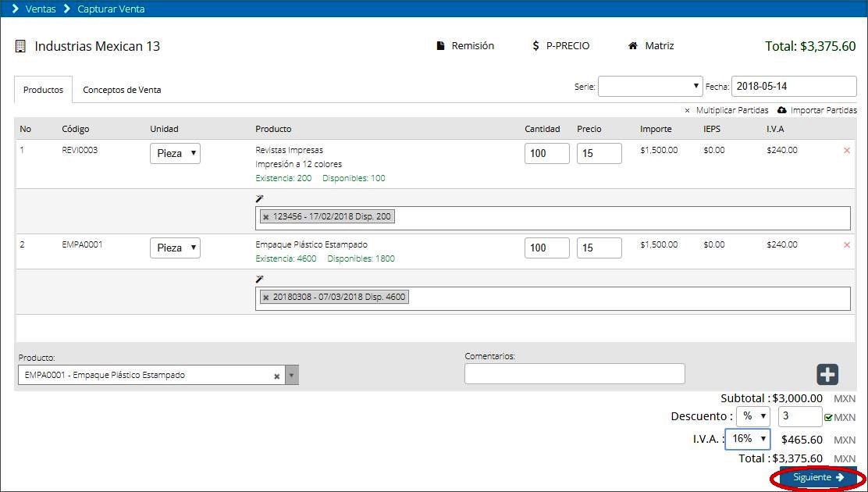Click the Multiplicar Partidas link
The width and height of the screenshot is (868, 492).
pyautogui.click(x=732, y=110)
